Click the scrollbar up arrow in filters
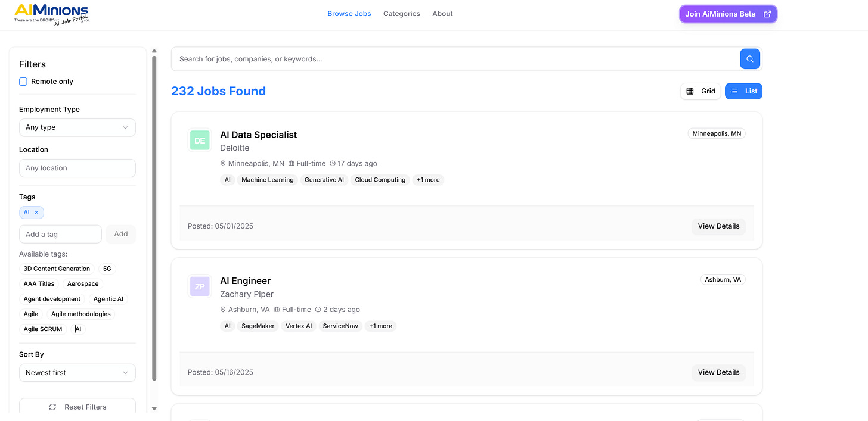Screen dimensions: 868x421 154,51
